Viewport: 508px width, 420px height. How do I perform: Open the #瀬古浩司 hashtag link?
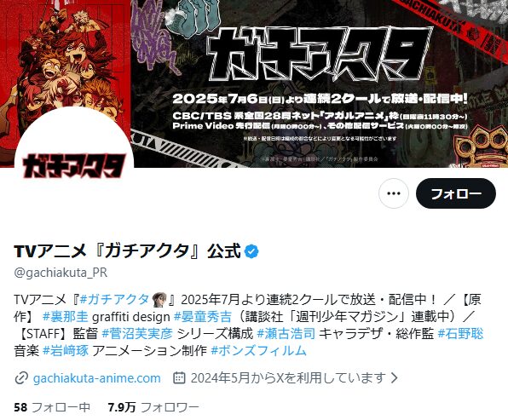point(286,334)
